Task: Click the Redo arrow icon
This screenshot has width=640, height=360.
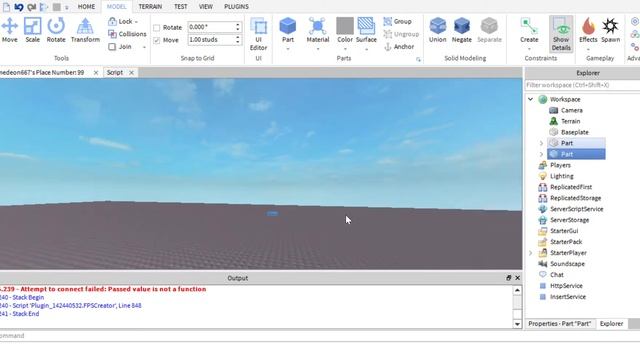Action: point(31,7)
